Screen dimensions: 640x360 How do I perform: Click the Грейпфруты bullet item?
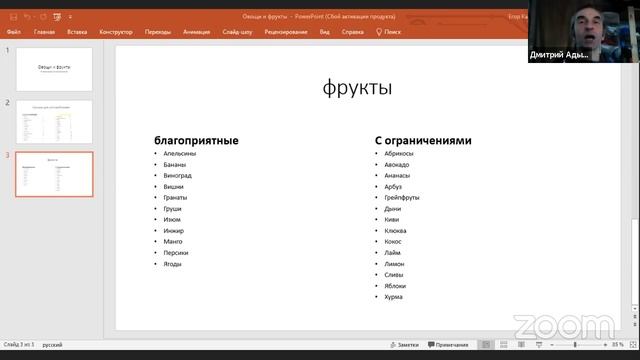[402, 198]
